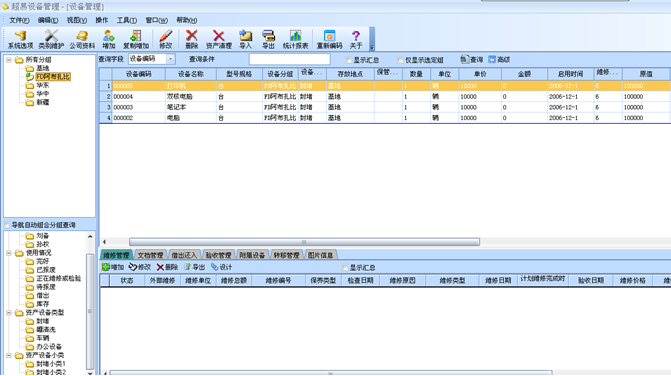Click device table horizontal scrollbar thumb
671x376 pixels.
tap(304, 242)
